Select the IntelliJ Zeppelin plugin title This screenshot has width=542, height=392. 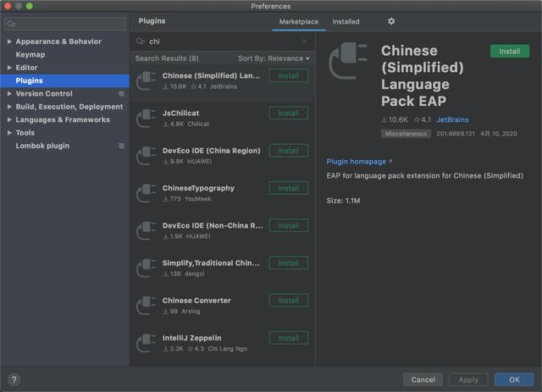click(192, 338)
